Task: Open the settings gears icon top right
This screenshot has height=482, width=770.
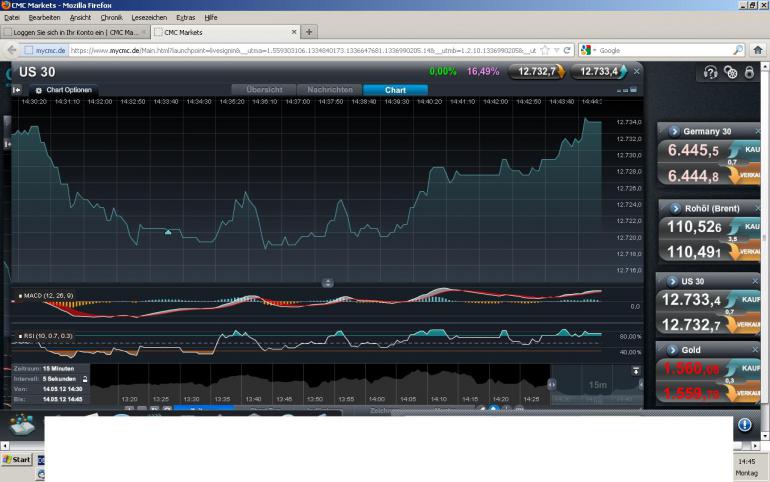Action: [x=730, y=73]
